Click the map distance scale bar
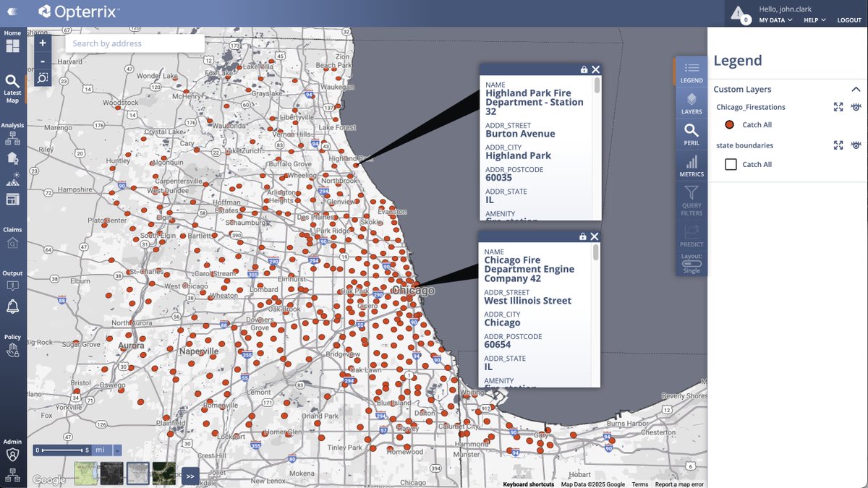 63,450
